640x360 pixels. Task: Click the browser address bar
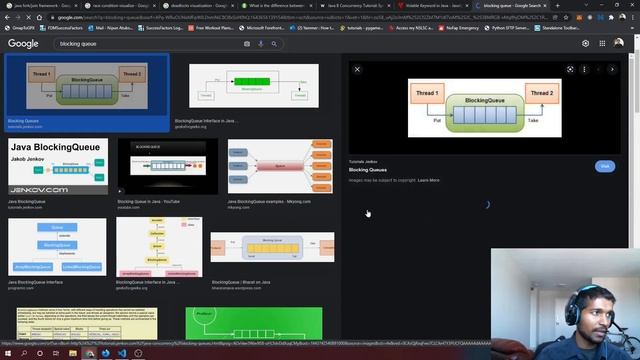[x=302, y=18]
